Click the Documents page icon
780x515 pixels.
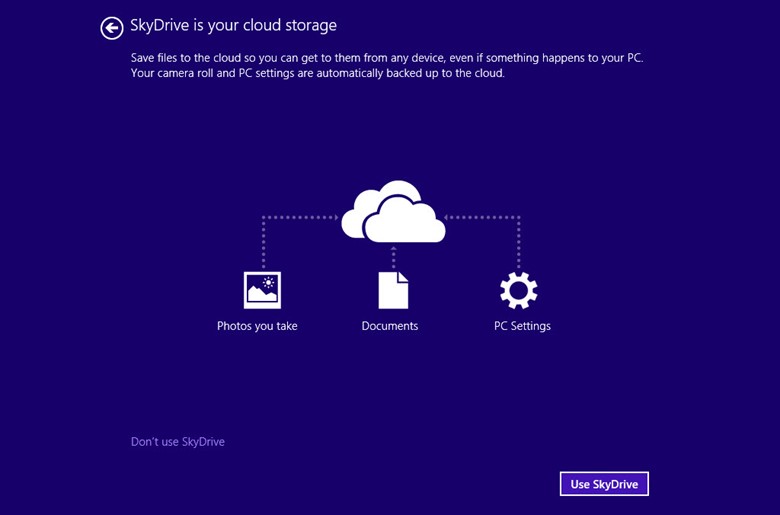393,290
